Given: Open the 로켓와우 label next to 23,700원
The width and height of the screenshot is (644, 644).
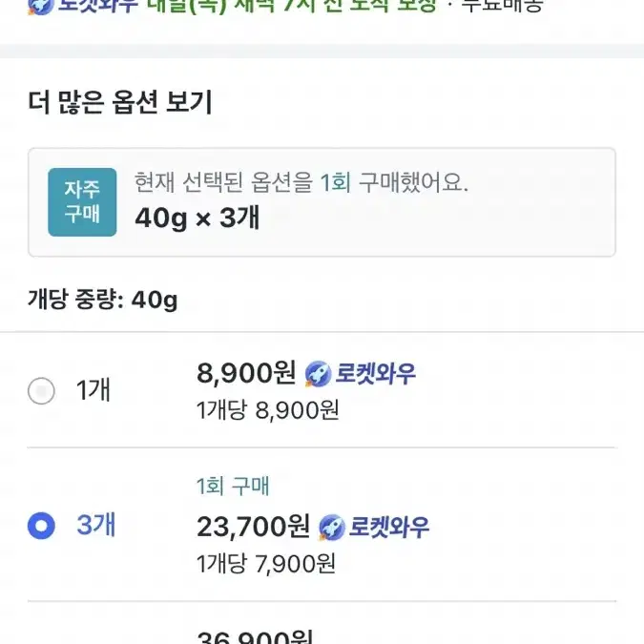Looking at the screenshot, I should coord(389,527).
